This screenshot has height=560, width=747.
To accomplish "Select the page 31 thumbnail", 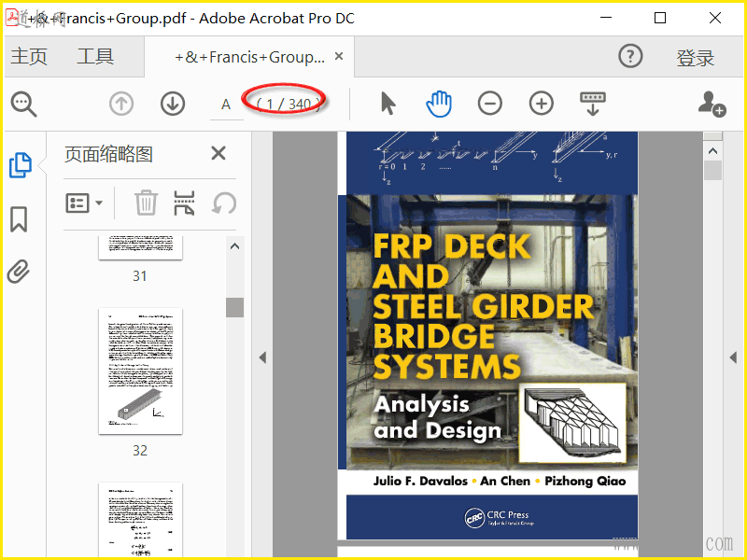I will click(x=141, y=247).
